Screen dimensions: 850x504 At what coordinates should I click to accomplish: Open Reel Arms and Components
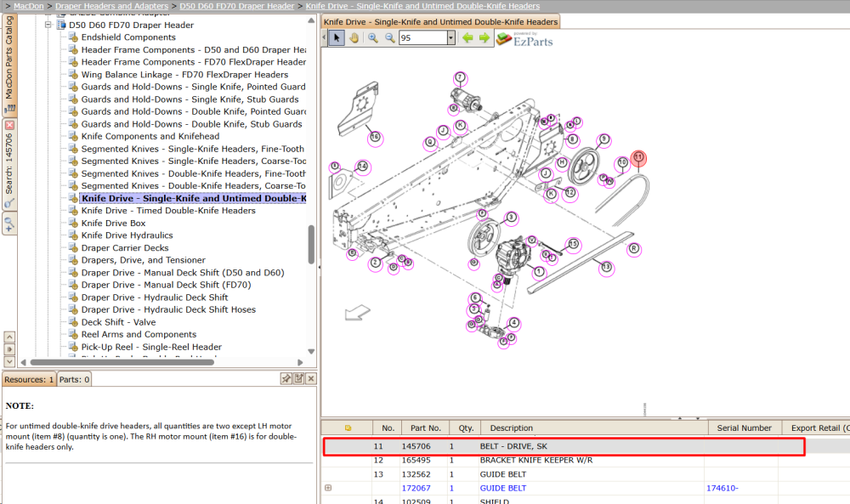(x=139, y=335)
